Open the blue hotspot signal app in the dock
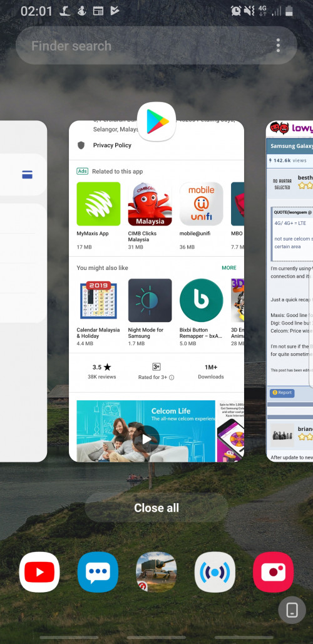The width and height of the screenshot is (313, 644). (215, 572)
